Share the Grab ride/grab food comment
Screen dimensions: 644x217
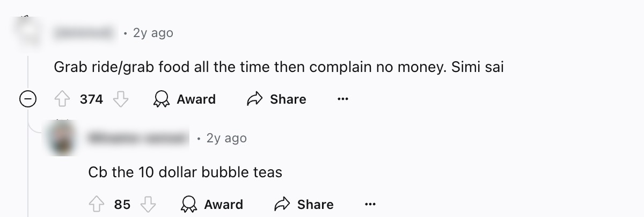point(276,99)
